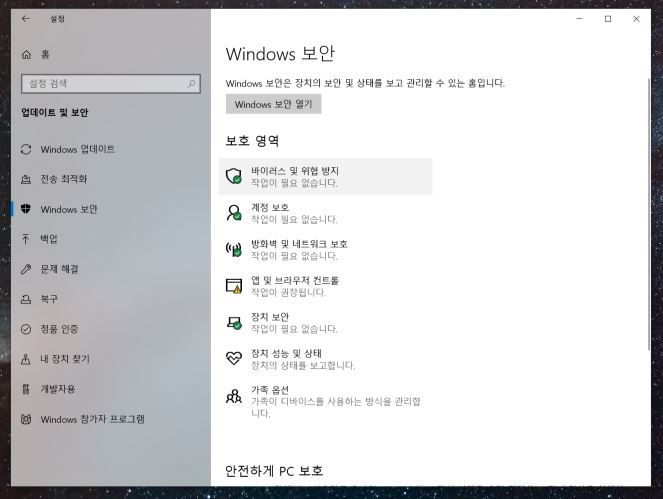Click the 설정 검색 search field
663x499 pixels.
click(111, 84)
